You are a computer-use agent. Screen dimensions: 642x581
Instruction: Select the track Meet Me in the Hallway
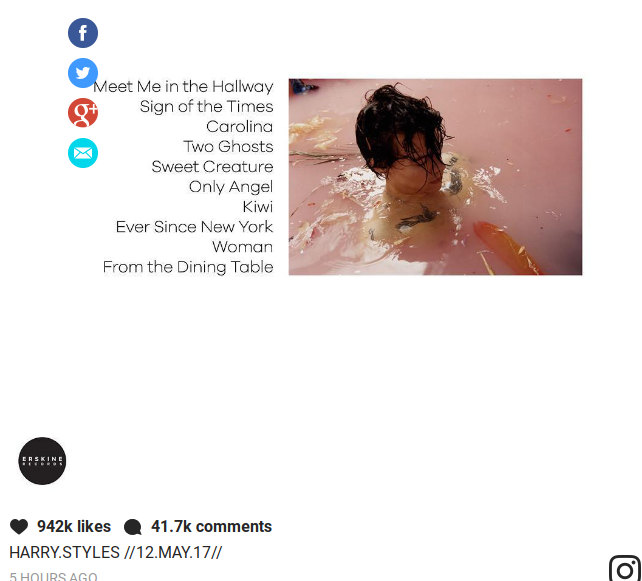tap(183, 86)
